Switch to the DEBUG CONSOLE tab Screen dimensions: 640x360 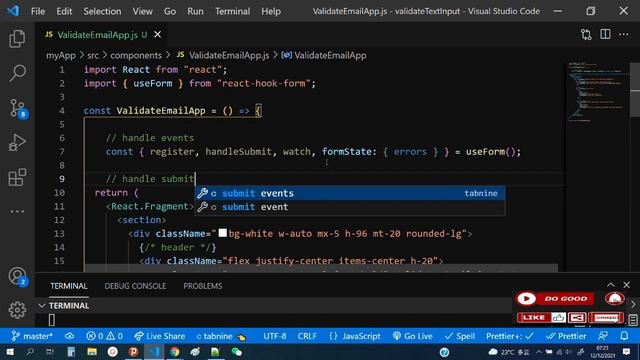click(135, 286)
